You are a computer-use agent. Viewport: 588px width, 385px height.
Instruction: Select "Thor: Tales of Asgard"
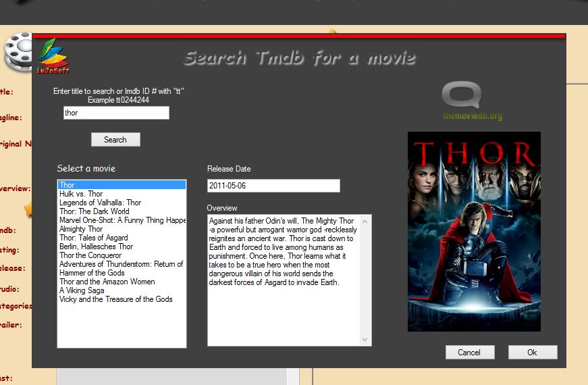pyautogui.click(x=93, y=238)
